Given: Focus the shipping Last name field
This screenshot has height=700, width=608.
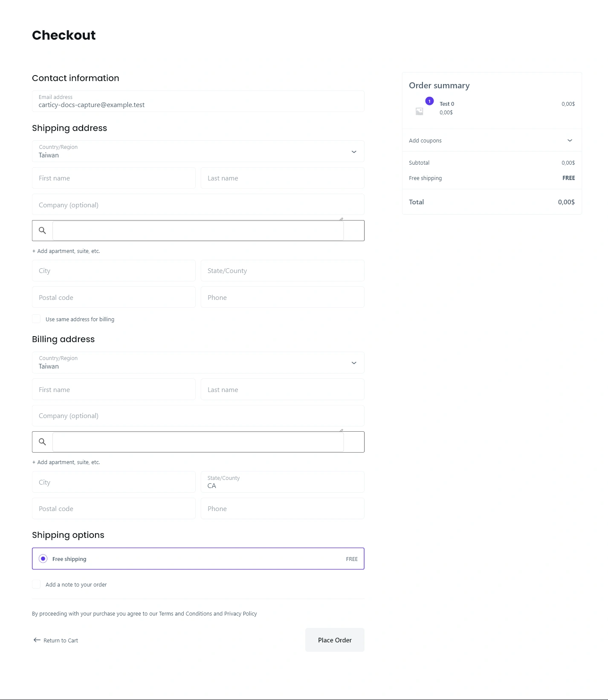Looking at the screenshot, I should click(283, 178).
